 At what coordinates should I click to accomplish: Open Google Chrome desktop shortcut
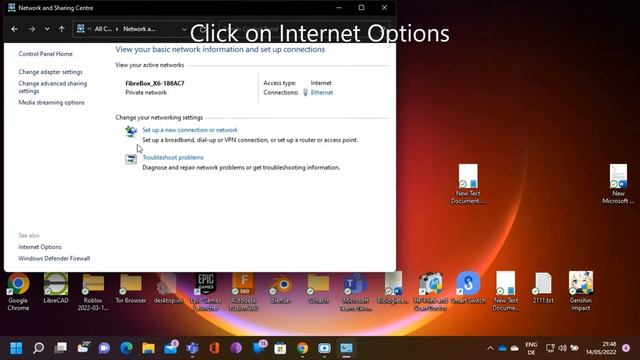pyautogui.click(x=18, y=291)
